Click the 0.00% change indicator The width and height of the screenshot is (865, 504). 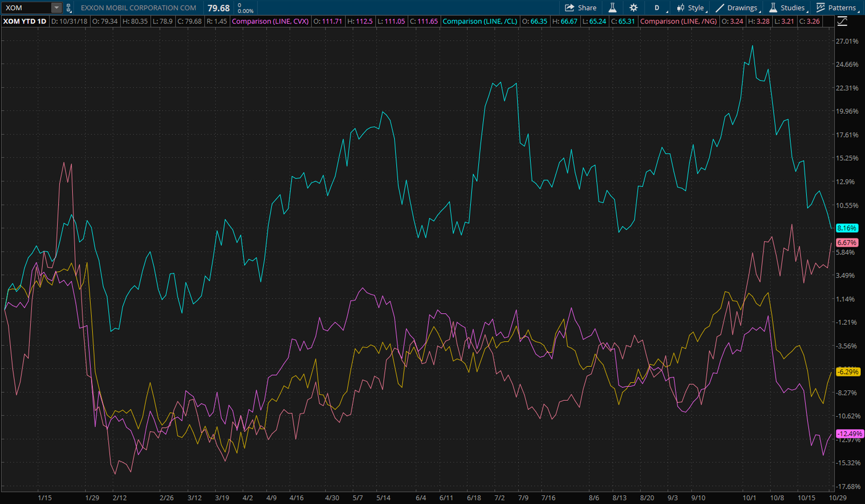click(246, 11)
